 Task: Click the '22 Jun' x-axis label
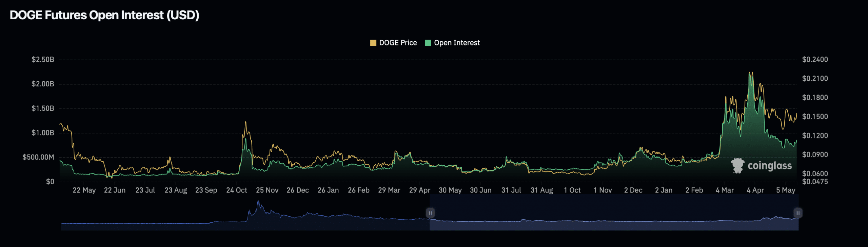115,190
